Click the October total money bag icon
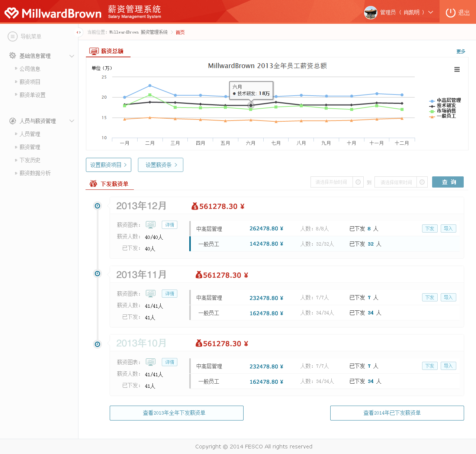The height and width of the screenshot is (454, 476). pyautogui.click(x=199, y=343)
